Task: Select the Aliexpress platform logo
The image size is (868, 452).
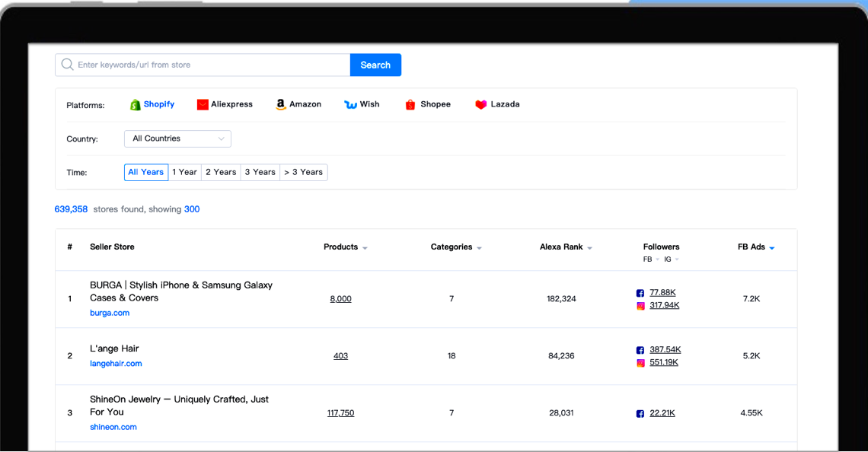Action: (x=203, y=104)
